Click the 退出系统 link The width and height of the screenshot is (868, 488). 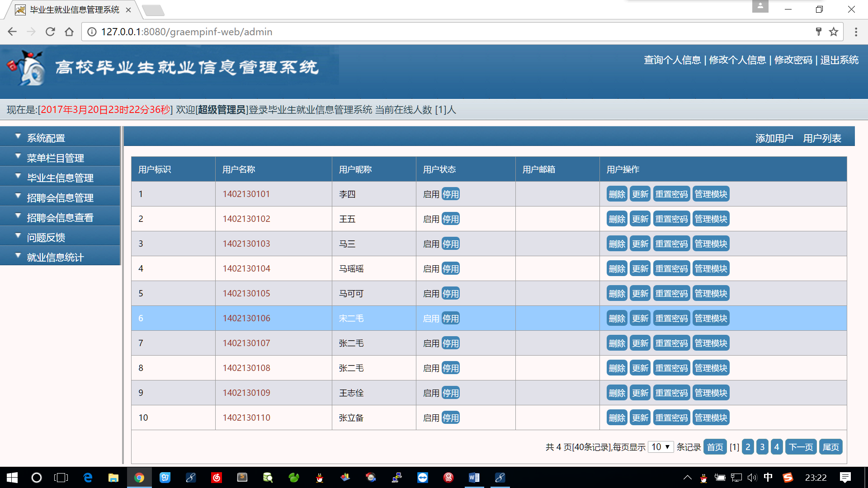coord(839,60)
